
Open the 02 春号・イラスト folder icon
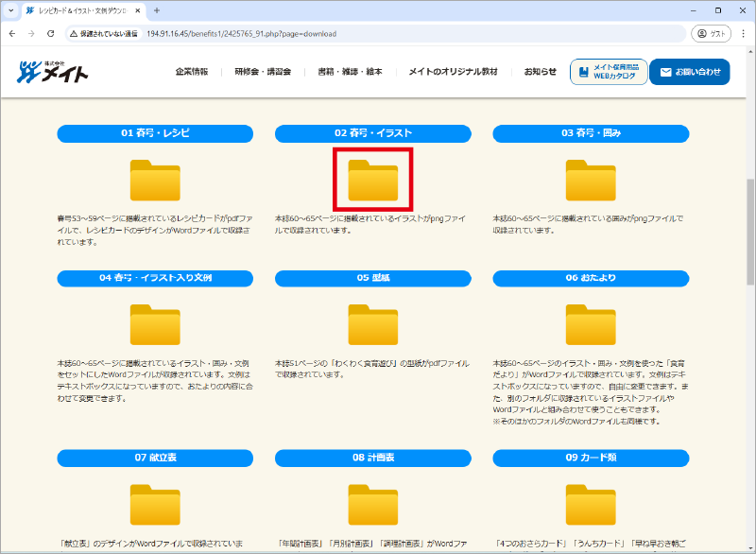click(x=373, y=180)
